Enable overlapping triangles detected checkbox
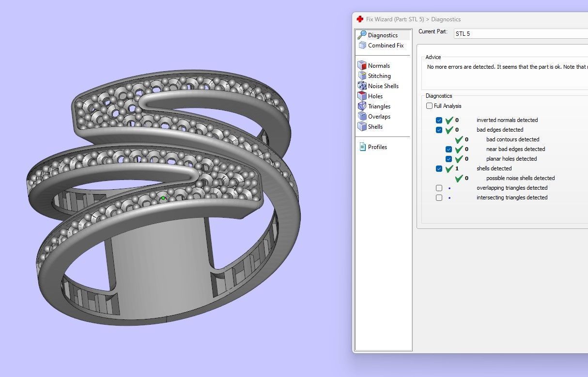The image size is (588, 377). [x=439, y=188]
